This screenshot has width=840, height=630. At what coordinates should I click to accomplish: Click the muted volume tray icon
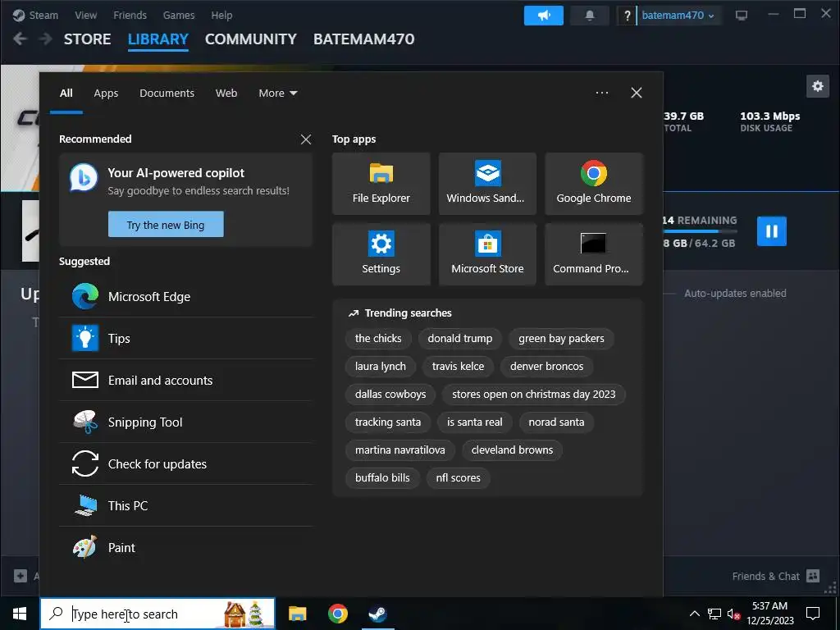733,614
